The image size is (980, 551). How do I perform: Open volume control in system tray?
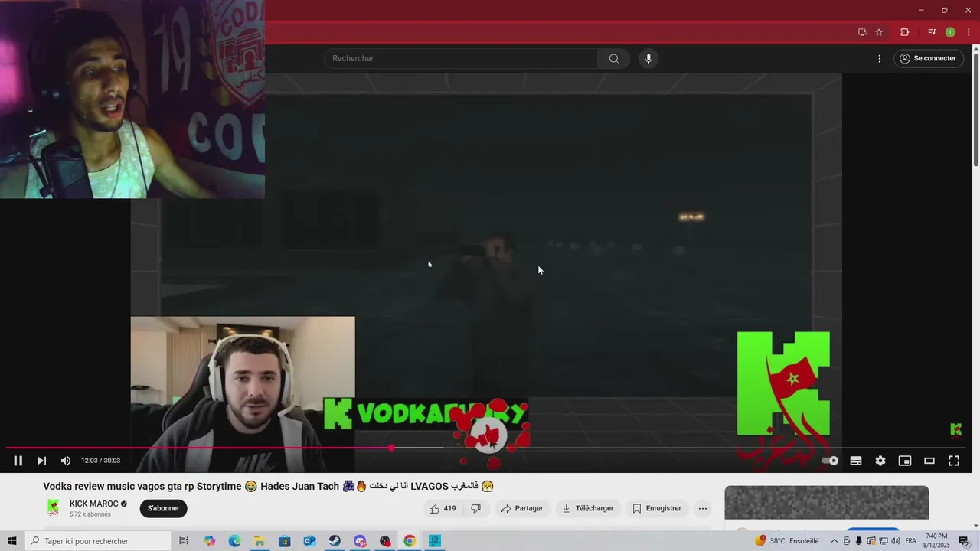tap(895, 541)
